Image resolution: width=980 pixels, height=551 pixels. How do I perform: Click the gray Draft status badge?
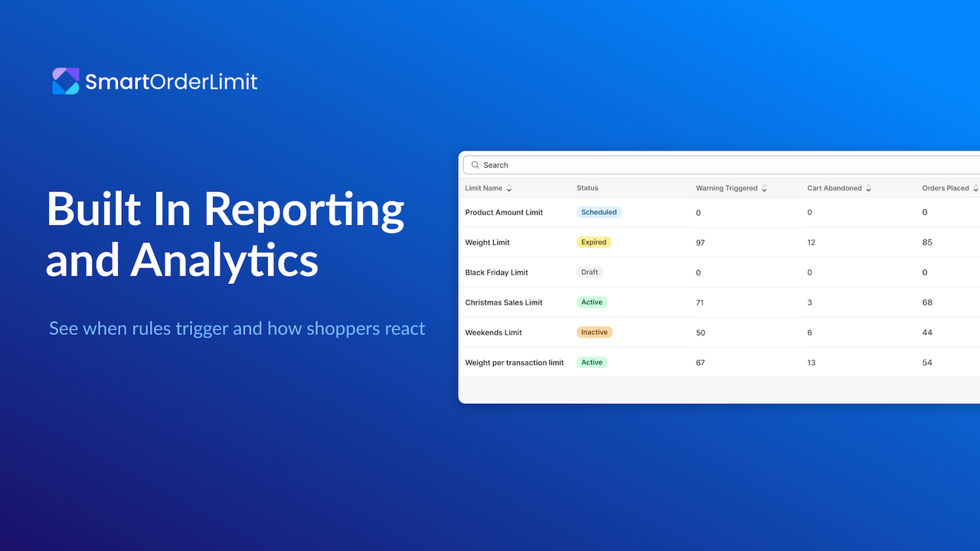(x=590, y=272)
